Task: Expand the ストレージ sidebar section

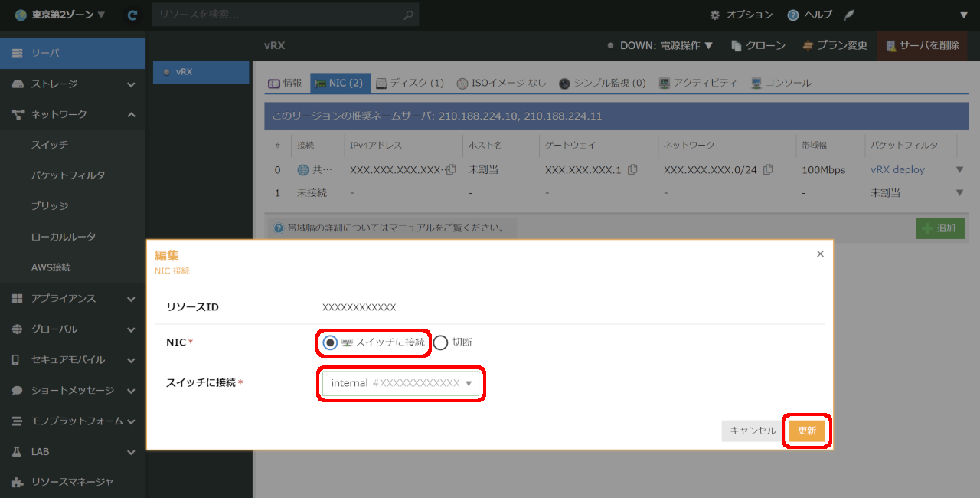Action: pos(73,84)
